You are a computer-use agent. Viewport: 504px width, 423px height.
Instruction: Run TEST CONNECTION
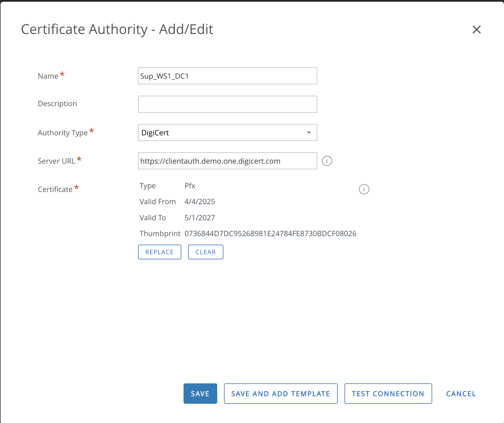tap(388, 394)
